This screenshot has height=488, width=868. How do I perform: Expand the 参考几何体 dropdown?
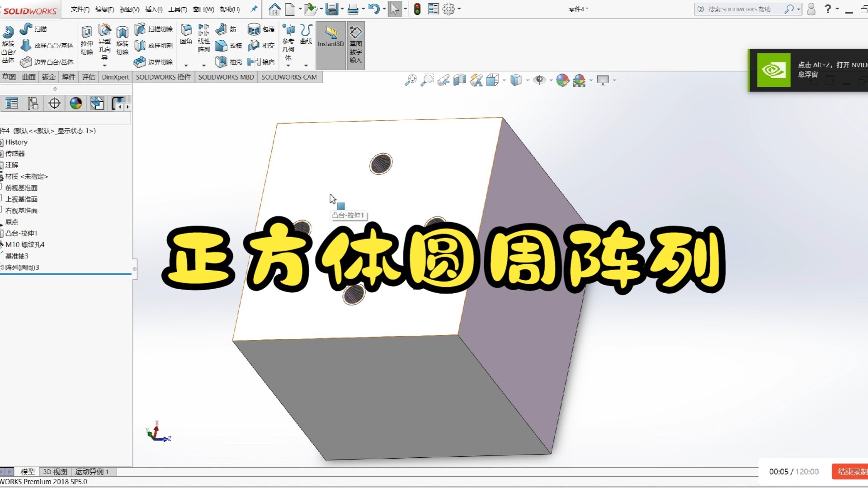tap(288, 65)
